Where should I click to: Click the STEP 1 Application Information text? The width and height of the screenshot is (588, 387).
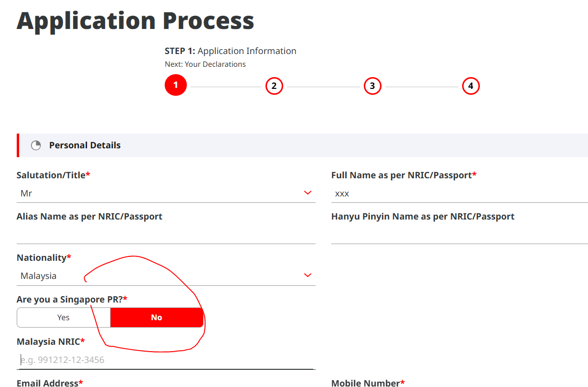coord(231,51)
